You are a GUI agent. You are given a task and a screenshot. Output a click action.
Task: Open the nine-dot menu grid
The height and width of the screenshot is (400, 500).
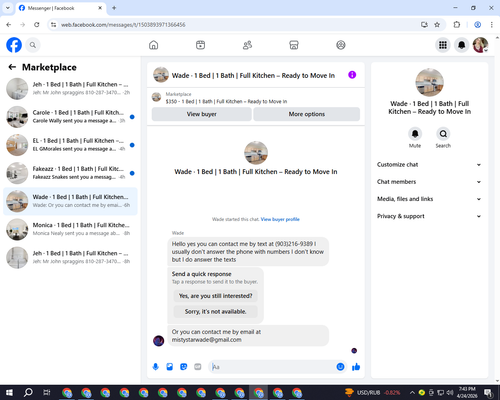click(443, 45)
